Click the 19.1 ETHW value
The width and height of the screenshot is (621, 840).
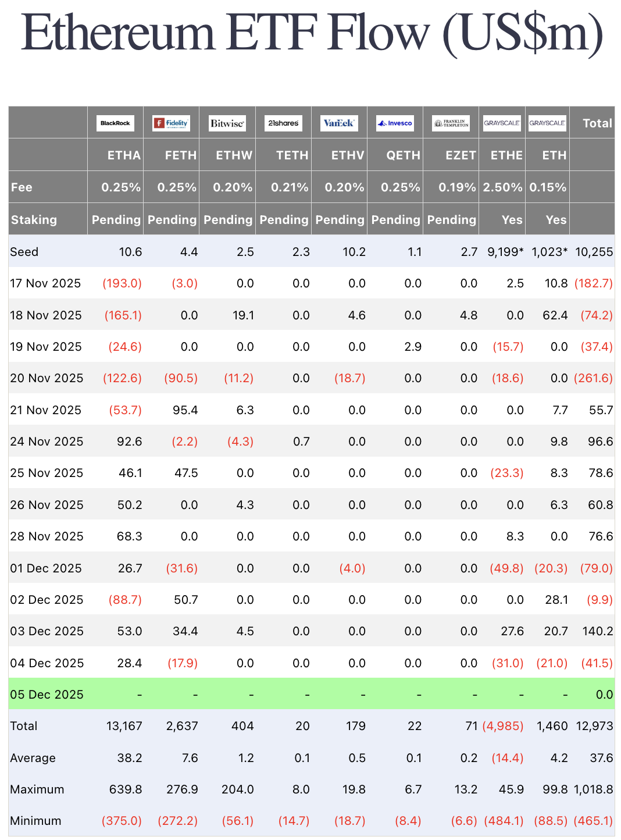(243, 315)
